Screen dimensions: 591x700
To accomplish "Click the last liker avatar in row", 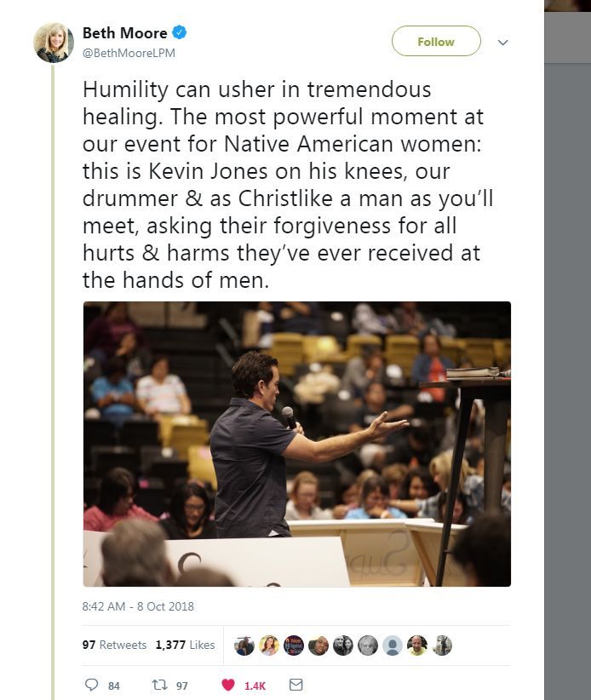I will pyautogui.click(x=442, y=645).
